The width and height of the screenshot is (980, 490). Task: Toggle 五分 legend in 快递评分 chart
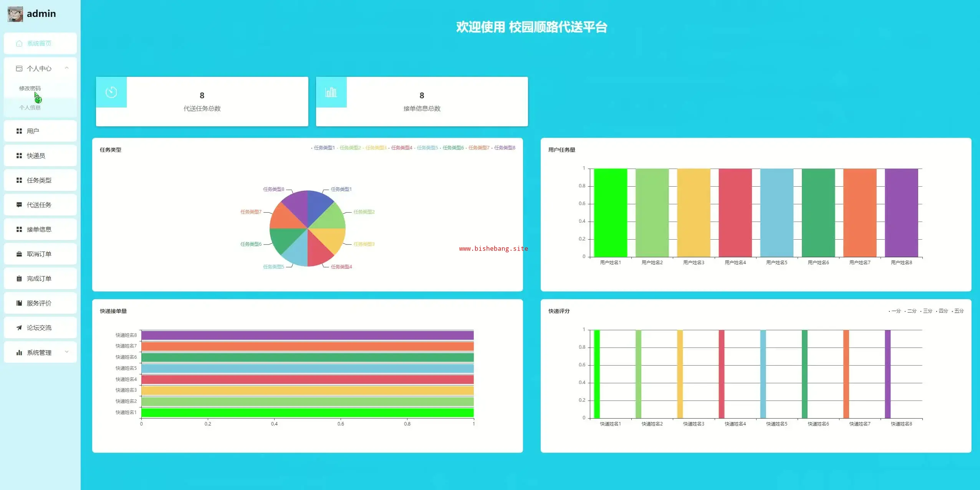pos(958,311)
